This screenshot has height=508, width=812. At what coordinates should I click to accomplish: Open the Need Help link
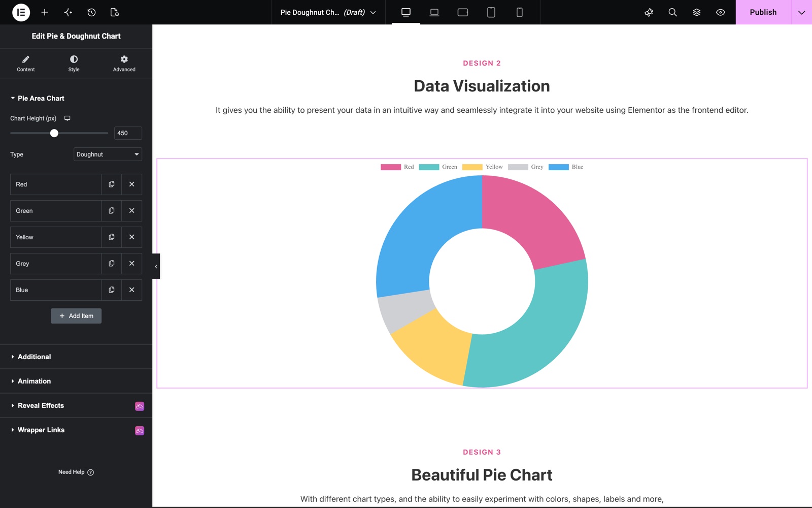tap(76, 472)
